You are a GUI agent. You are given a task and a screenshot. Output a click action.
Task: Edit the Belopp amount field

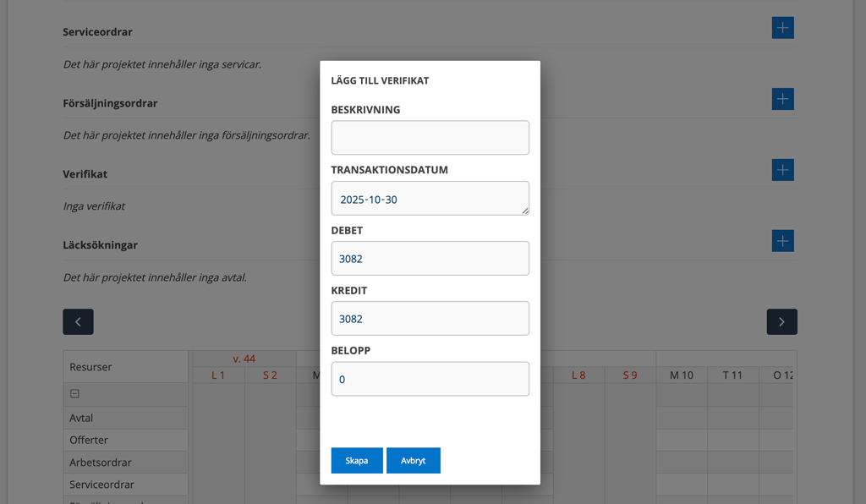[x=430, y=379]
